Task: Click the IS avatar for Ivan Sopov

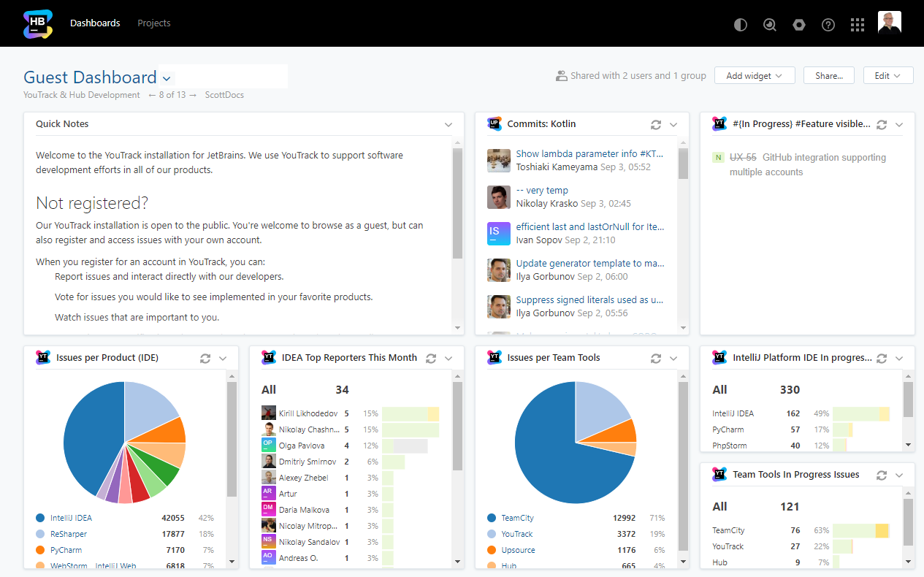Action: click(x=499, y=234)
